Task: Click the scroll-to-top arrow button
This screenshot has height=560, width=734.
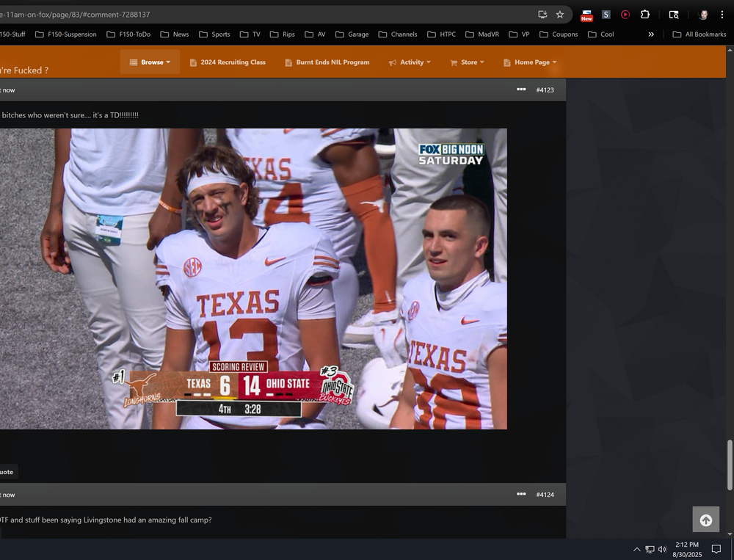Action: tap(705, 520)
